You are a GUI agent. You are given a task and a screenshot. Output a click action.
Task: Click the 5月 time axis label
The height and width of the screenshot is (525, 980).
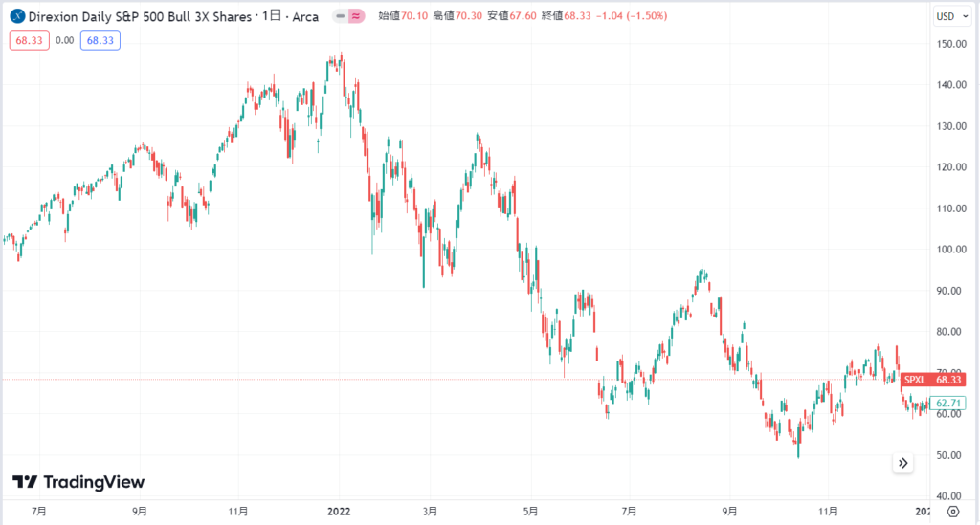(530, 512)
